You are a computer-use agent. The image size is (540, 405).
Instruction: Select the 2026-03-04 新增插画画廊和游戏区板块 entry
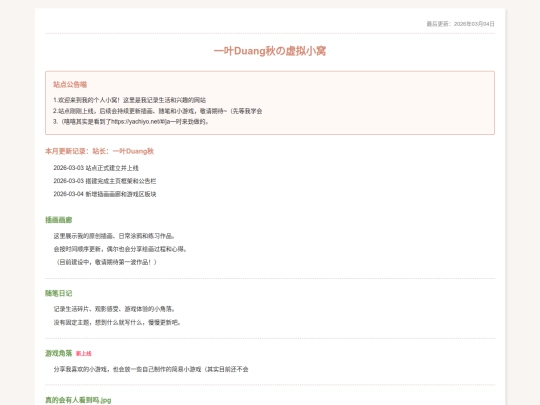105,194
